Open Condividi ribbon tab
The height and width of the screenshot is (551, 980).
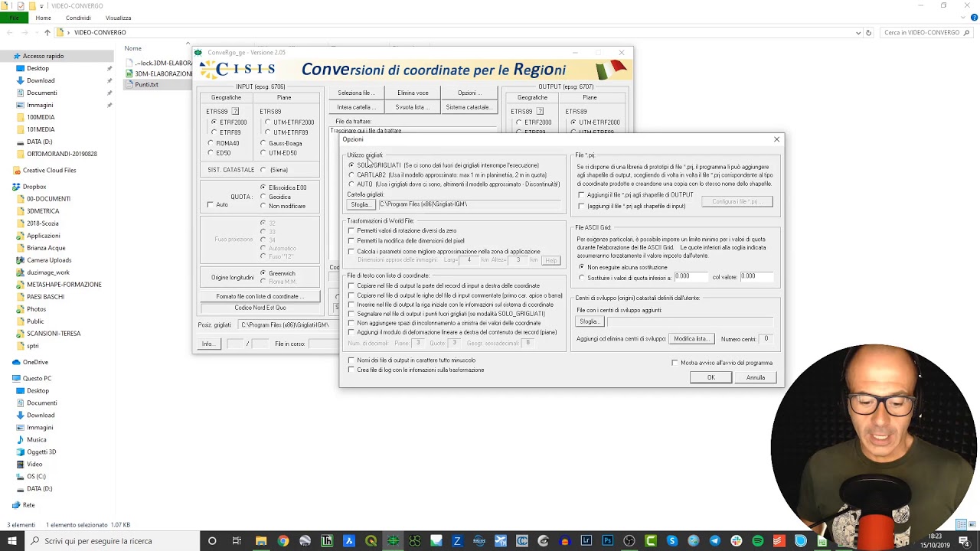coord(78,18)
